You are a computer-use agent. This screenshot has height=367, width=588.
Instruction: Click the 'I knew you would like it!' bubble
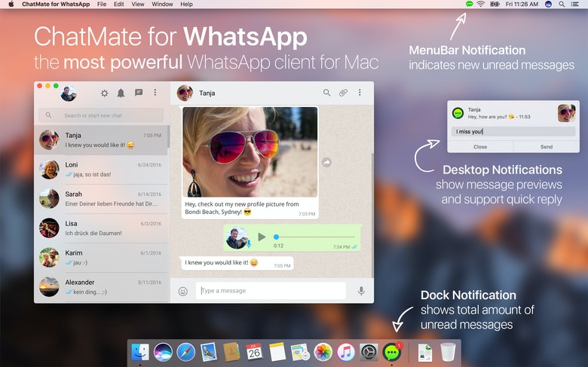click(237, 263)
